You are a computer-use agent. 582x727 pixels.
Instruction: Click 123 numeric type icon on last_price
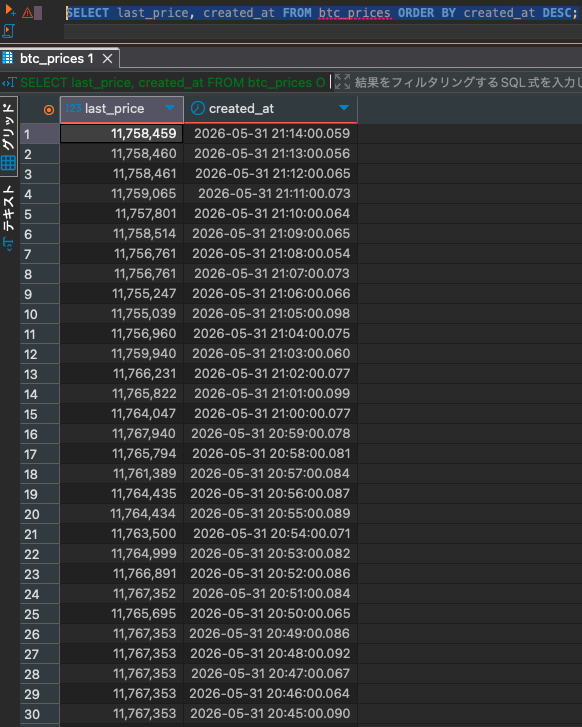[x=73, y=108]
